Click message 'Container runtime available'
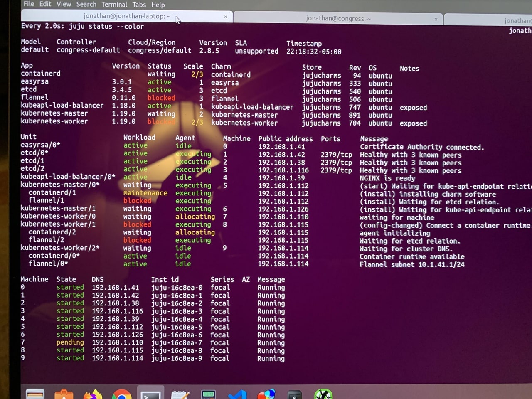Image resolution: width=532 pixels, height=399 pixels. point(412,256)
